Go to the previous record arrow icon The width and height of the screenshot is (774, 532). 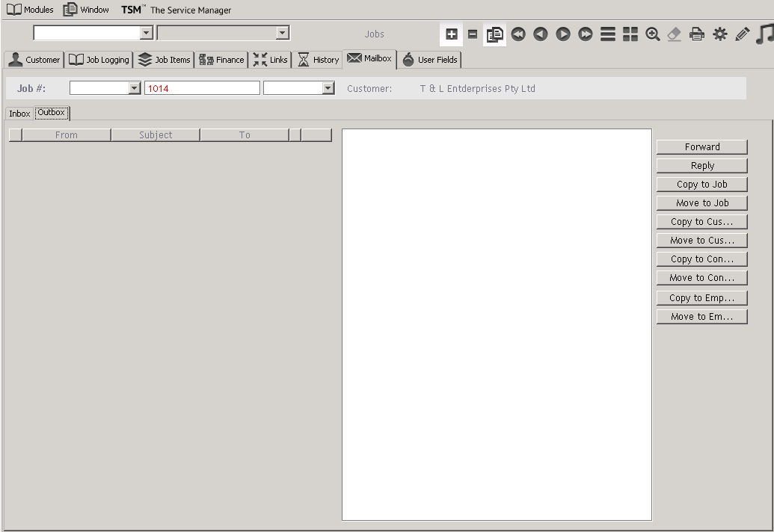point(541,34)
